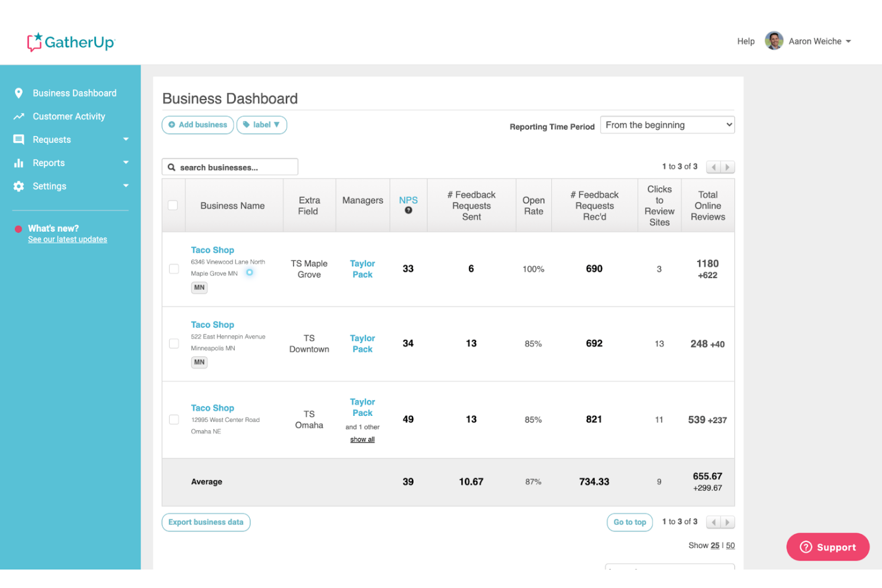Open Requests menu item
Image resolution: width=882 pixels, height=588 pixels.
click(x=52, y=139)
